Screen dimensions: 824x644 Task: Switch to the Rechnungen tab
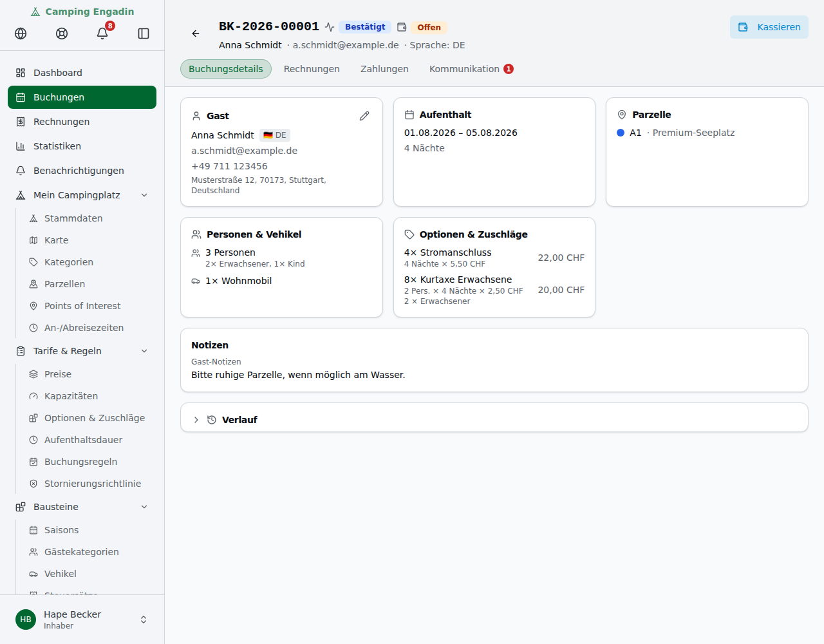[x=312, y=69]
